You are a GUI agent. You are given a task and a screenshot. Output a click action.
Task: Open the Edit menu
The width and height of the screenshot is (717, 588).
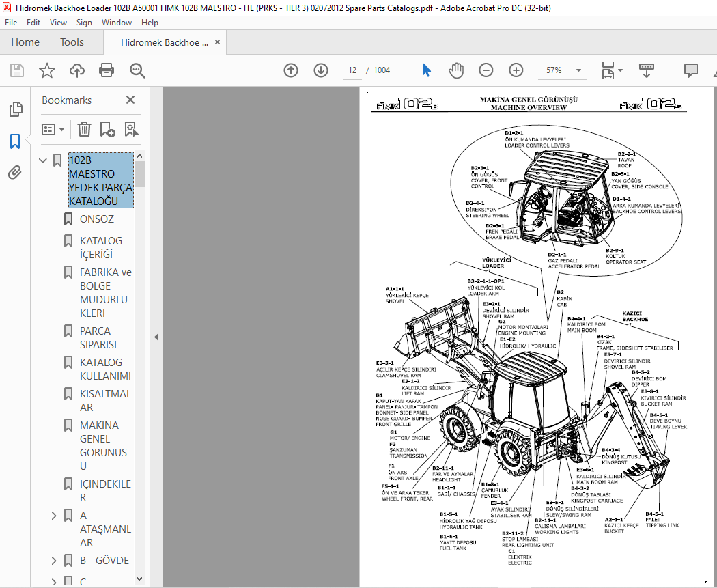pyautogui.click(x=33, y=23)
